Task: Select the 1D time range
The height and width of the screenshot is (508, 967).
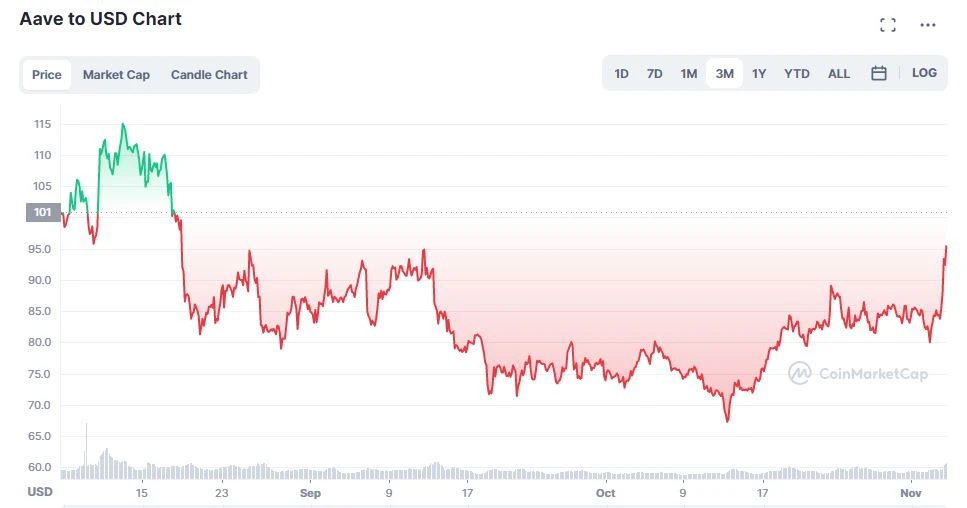Action: pyautogui.click(x=621, y=74)
